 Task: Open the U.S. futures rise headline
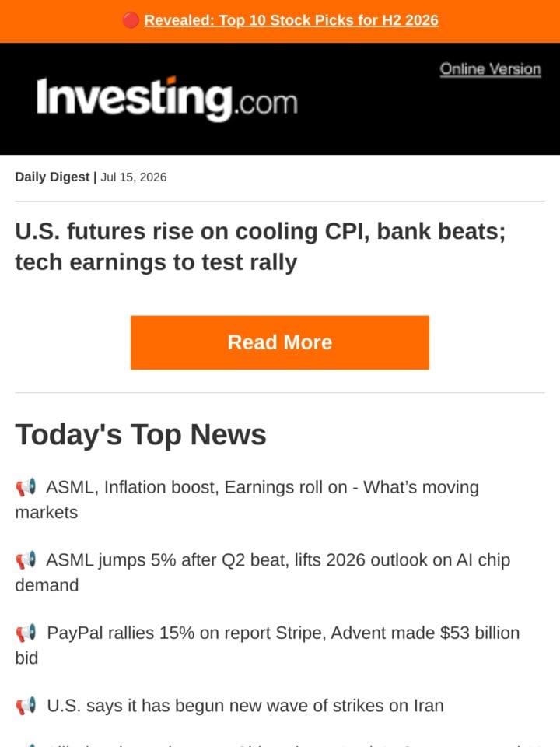(260, 247)
